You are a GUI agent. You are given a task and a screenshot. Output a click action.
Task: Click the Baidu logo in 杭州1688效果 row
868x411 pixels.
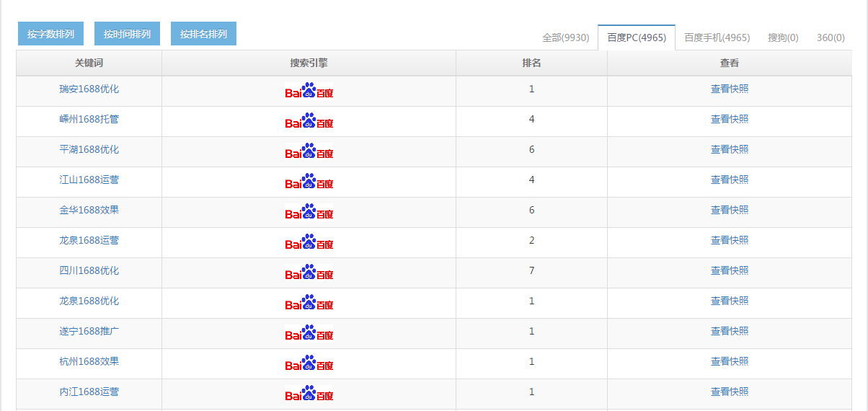309,363
